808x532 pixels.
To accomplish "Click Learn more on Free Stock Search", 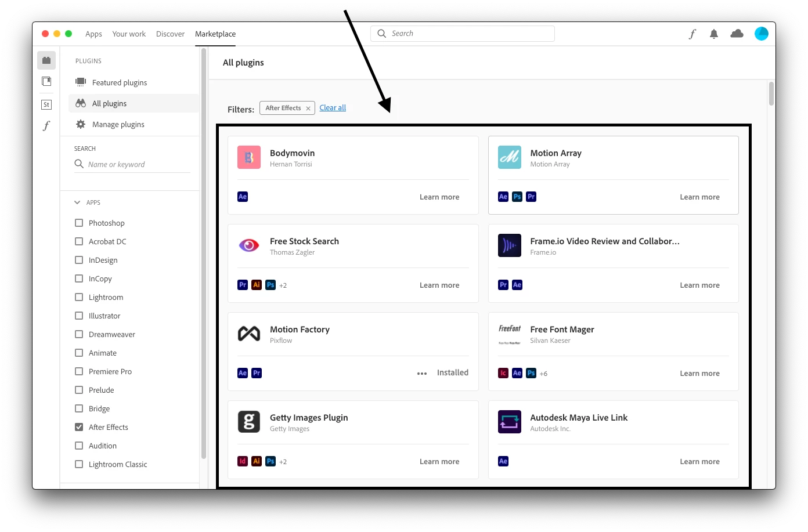I will pos(439,285).
